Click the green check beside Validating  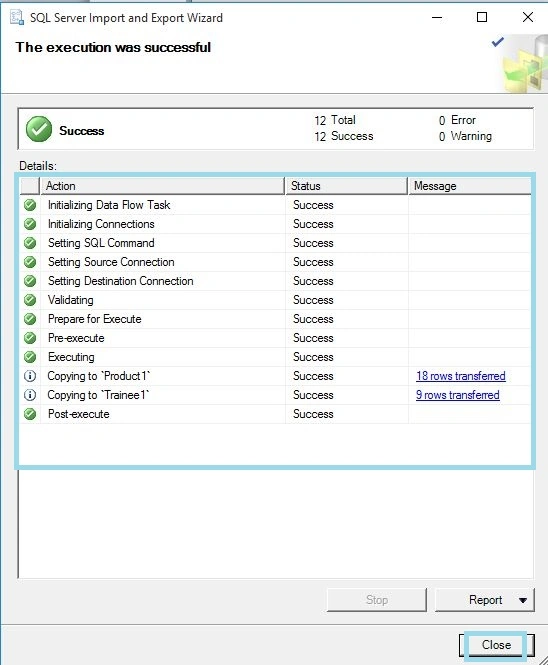[x=30, y=300]
